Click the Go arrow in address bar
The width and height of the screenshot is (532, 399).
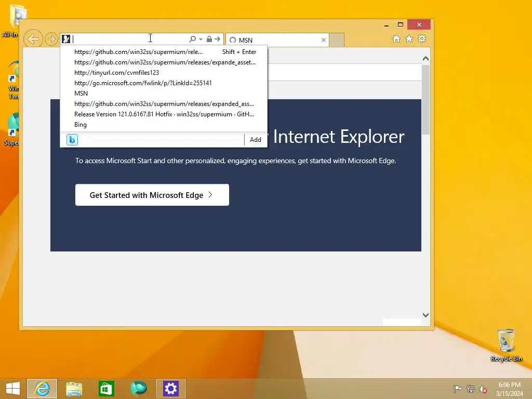(218, 39)
